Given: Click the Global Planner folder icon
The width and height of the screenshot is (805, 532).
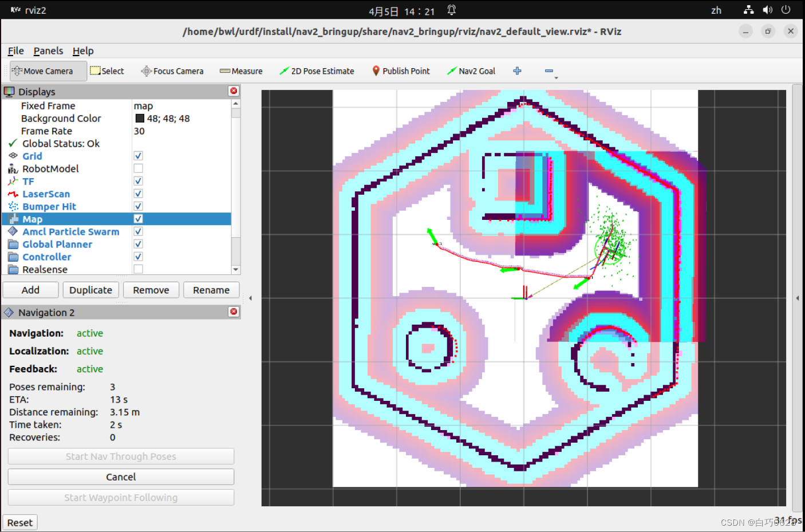Looking at the screenshot, I should (x=13, y=244).
